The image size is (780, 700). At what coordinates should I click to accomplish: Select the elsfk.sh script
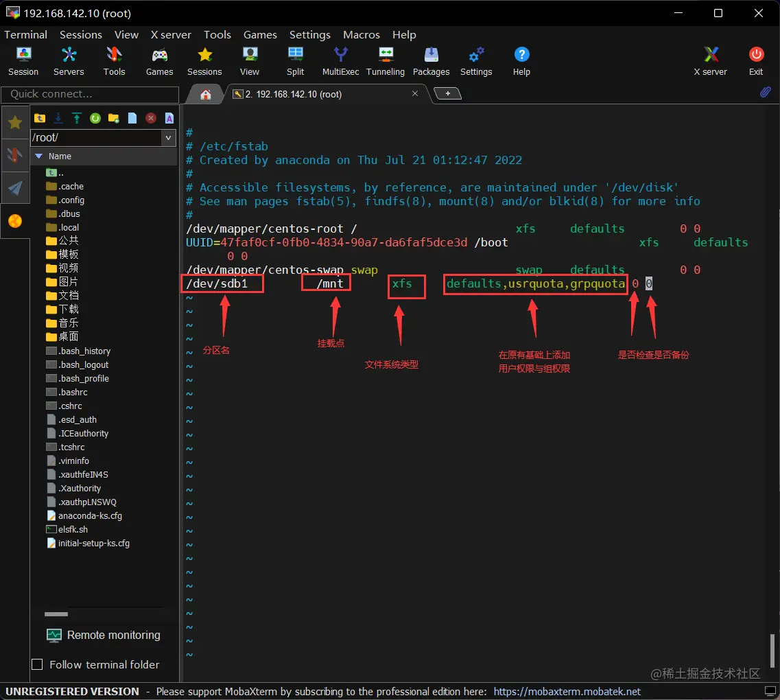coord(67,529)
